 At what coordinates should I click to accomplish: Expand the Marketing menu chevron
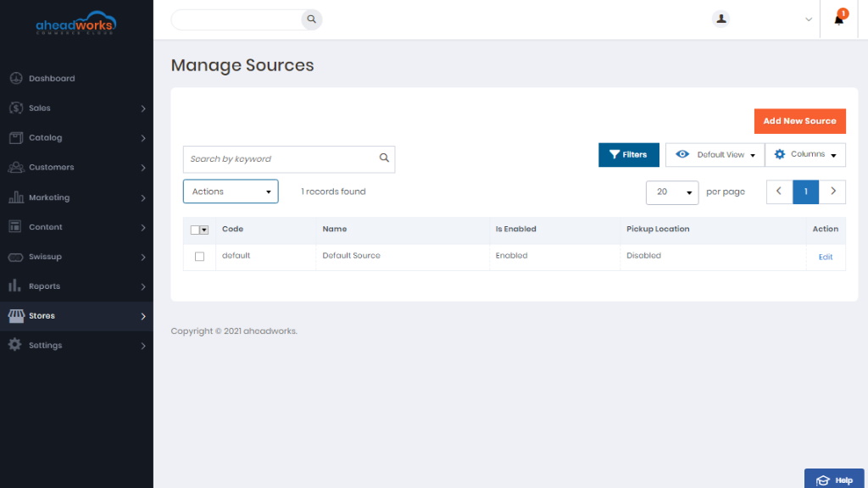point(142,198)
